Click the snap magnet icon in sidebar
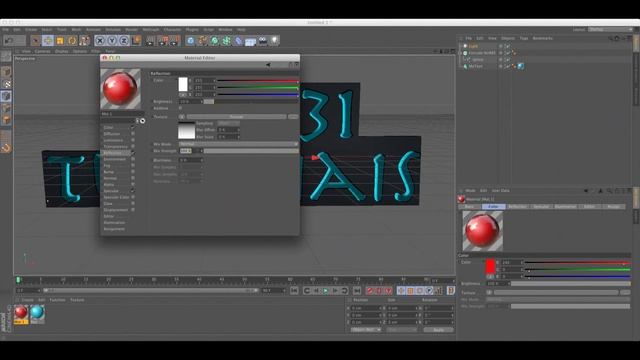Image resolution: width=640 pixels, height=360 pixels. [x=6, y=147]
